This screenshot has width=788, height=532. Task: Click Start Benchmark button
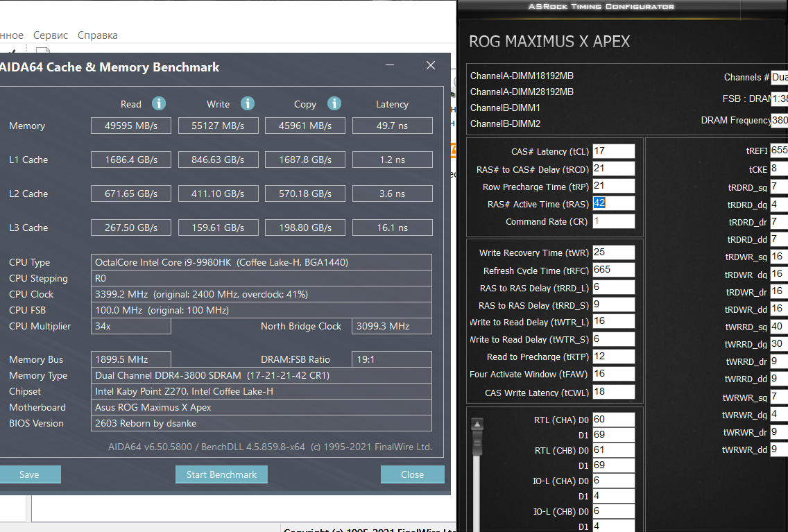[x=222, y=474]
